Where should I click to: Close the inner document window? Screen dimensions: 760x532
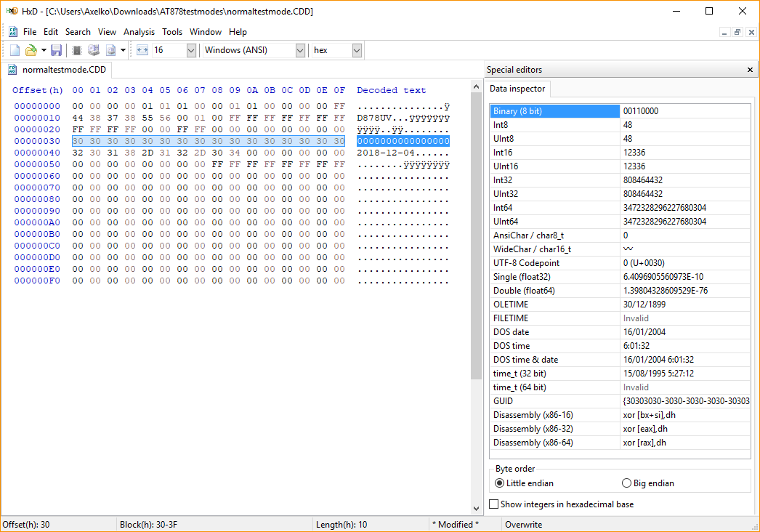[x=751, y=33]
